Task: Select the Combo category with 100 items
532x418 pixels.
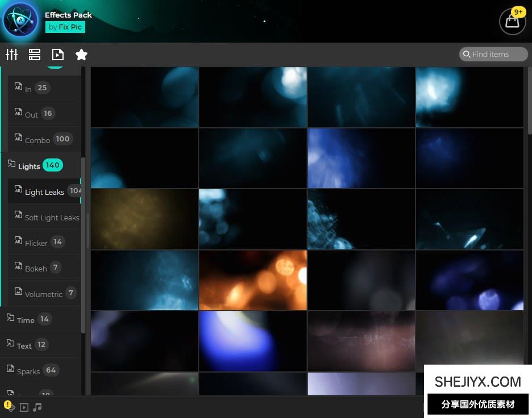Action: (x=37, y=140)
